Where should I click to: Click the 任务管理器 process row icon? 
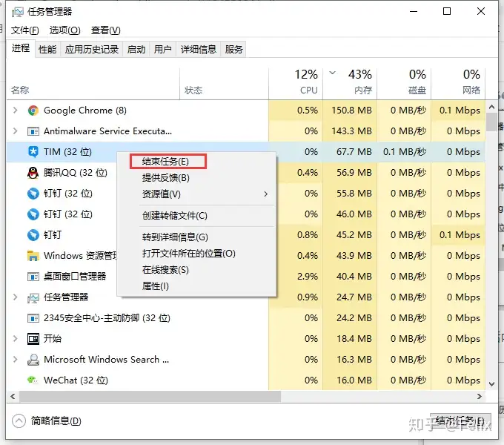(x=33, y=297)
